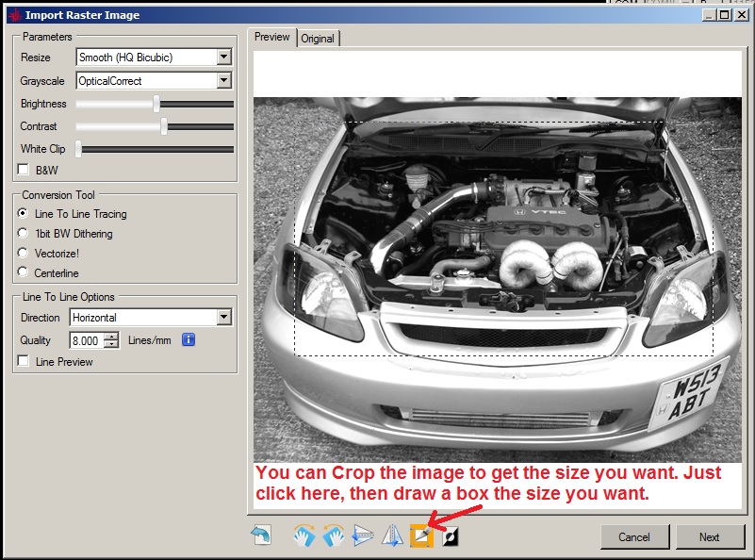Click the blue info icon beside Lines/mm
This screenshot has height=560, width=755.
coord(189,340)
